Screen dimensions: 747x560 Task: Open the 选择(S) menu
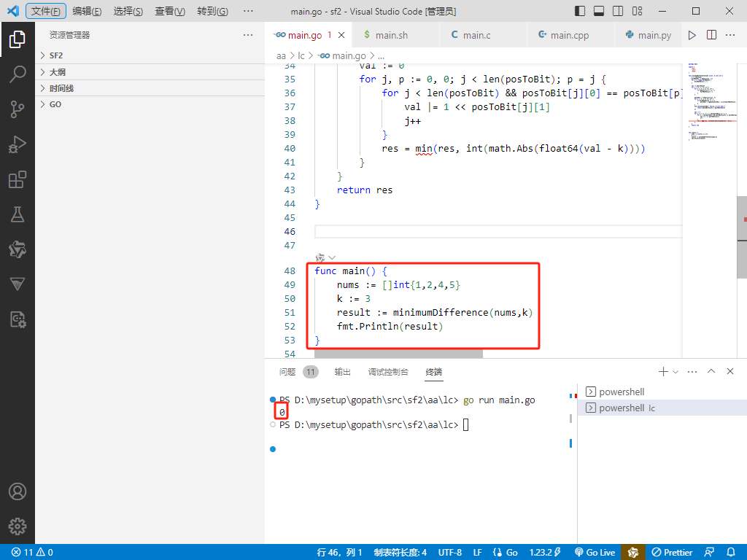pyautogui.click(x=128, y=11)
